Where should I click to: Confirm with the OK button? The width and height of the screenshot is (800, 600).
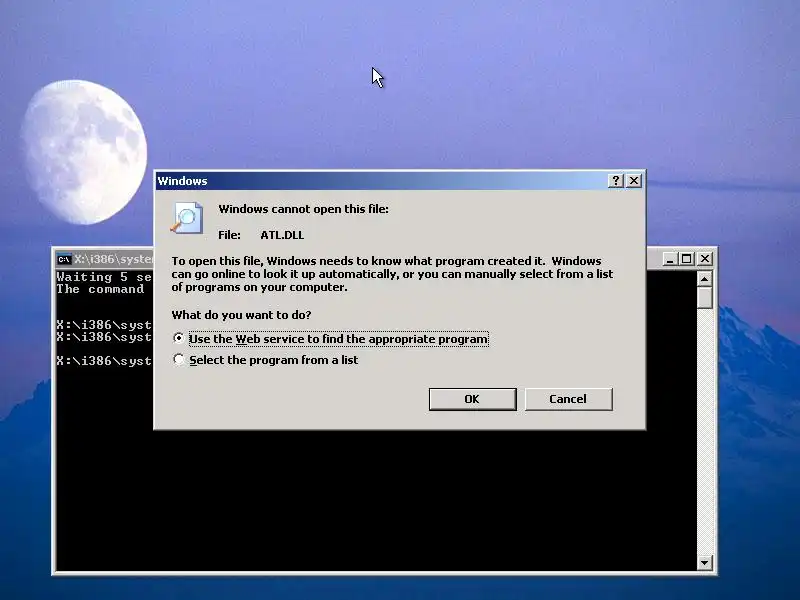pos(472,399)
